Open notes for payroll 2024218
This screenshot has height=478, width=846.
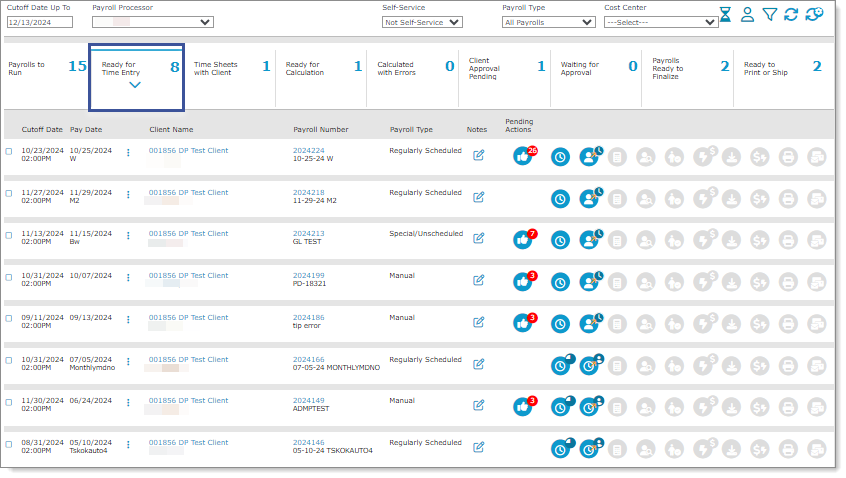[x=479, y=197]
